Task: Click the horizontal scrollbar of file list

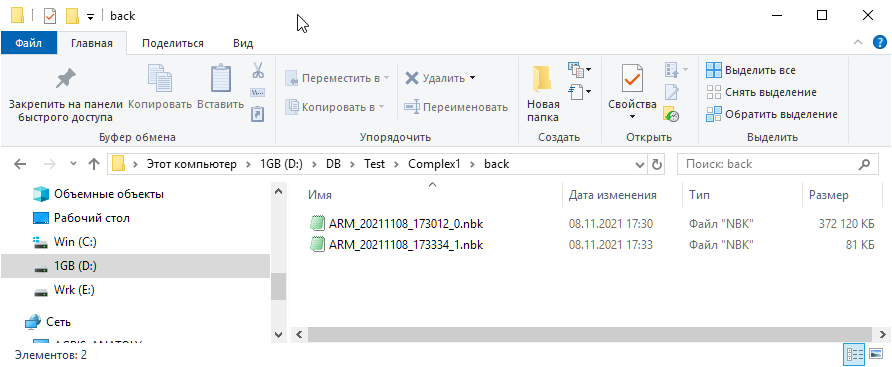Action: [x=589, y=334]
